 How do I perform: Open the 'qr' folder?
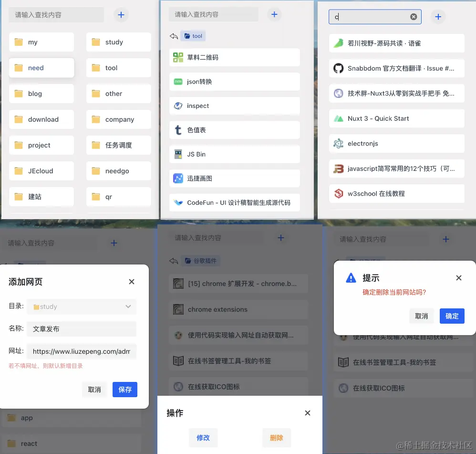pos(118,197)
